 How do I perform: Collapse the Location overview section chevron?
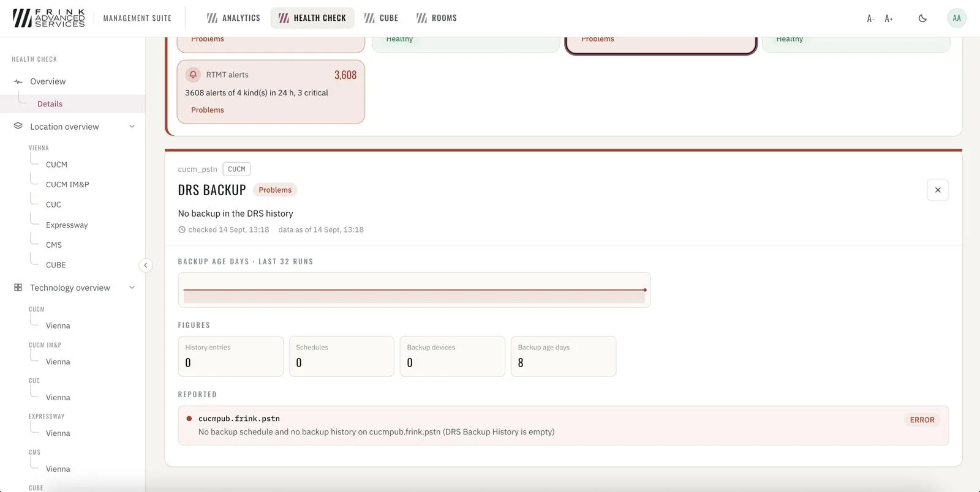tap(132, 127)
